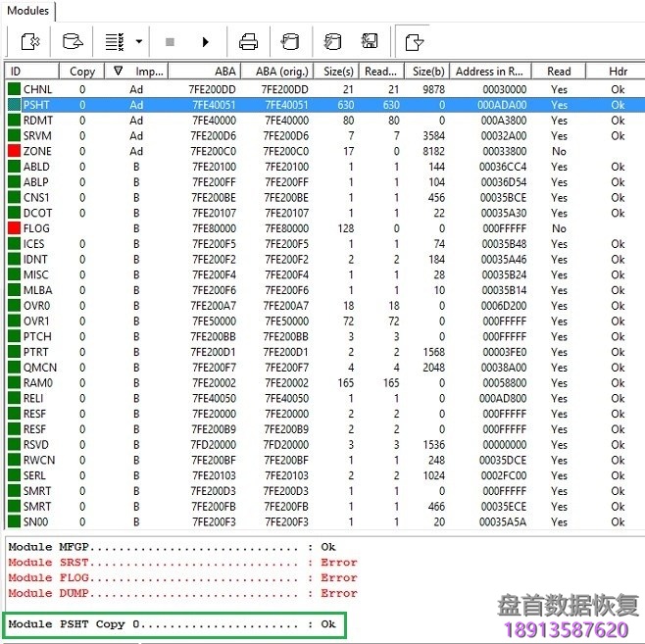Image resolution: width=645 pixels, height=644 pixels.
Task: Click the log line Module MFGP Ok
Action: click(x=172, y=547)
